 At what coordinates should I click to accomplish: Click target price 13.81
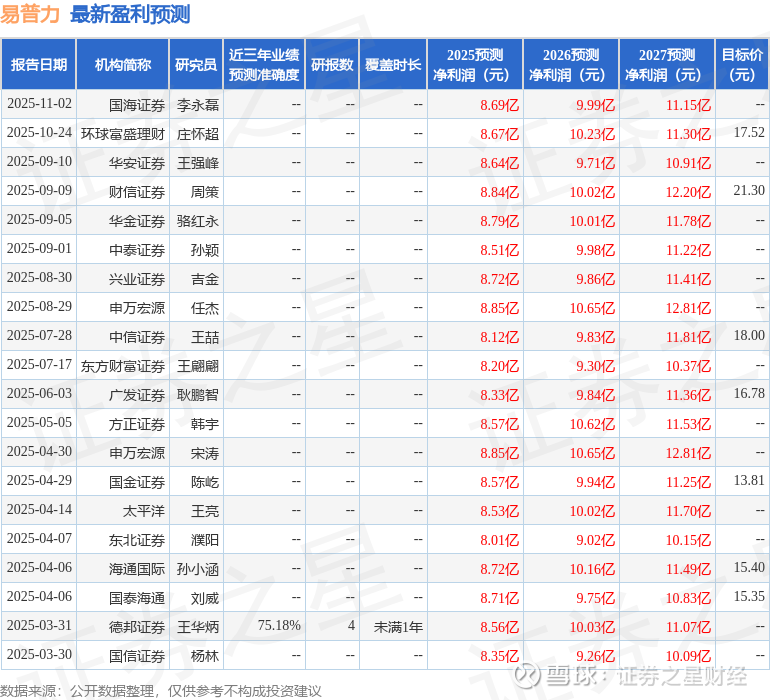749,480
